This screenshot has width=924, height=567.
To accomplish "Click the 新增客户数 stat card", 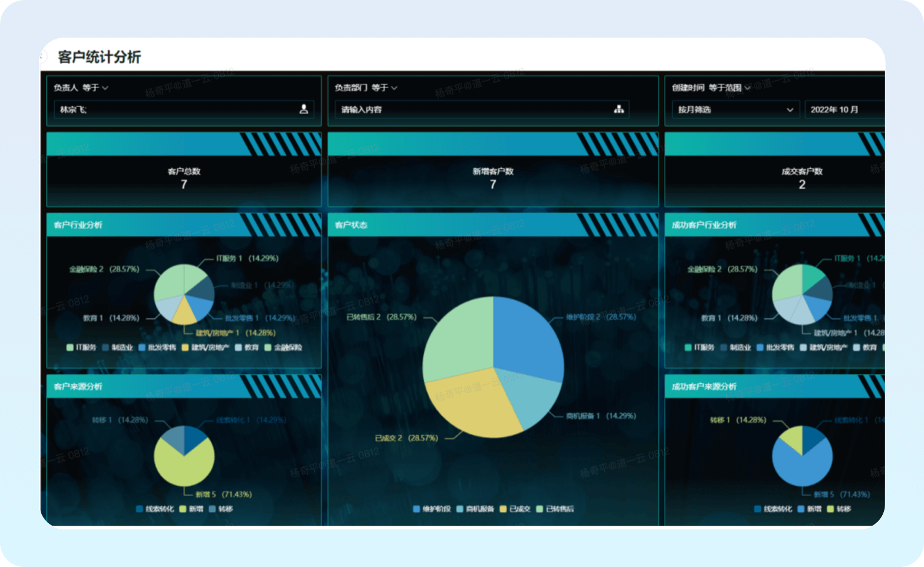I will [x=493, y=179].
